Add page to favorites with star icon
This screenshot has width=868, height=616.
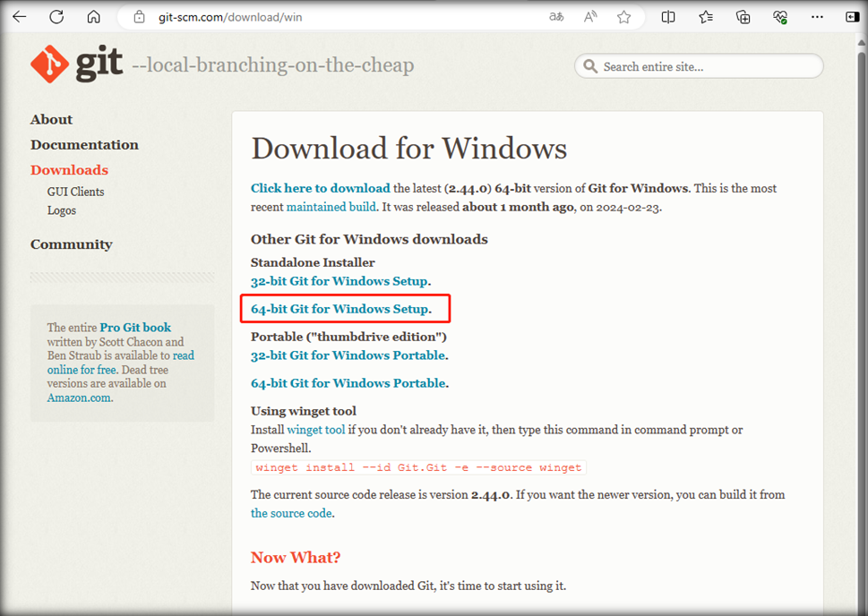pos(624,17)
